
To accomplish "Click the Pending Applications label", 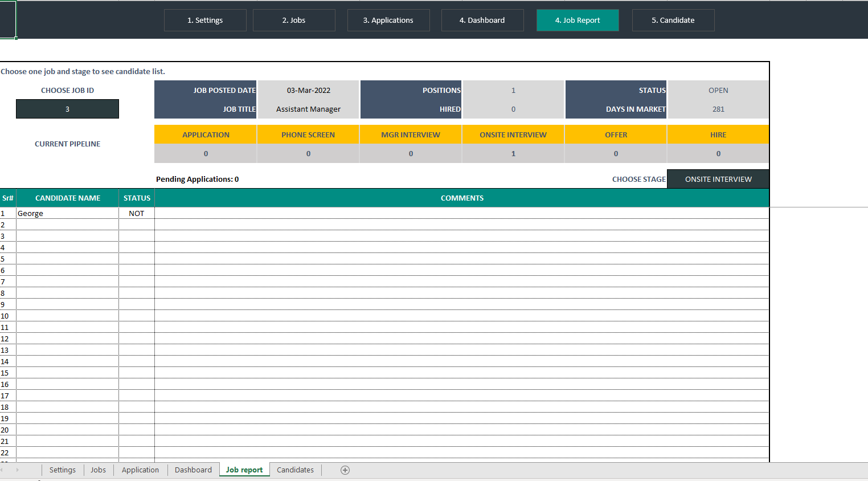I will 197,178.
